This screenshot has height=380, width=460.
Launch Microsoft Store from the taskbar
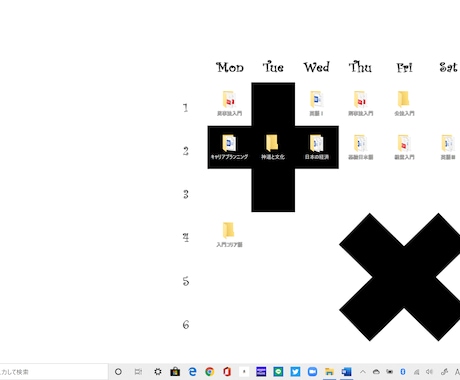175,372
